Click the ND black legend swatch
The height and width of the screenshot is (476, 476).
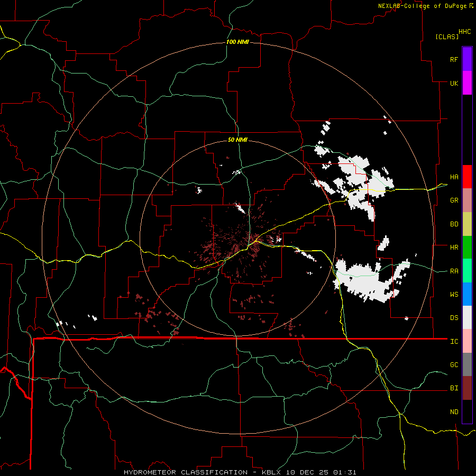[467, 411]
